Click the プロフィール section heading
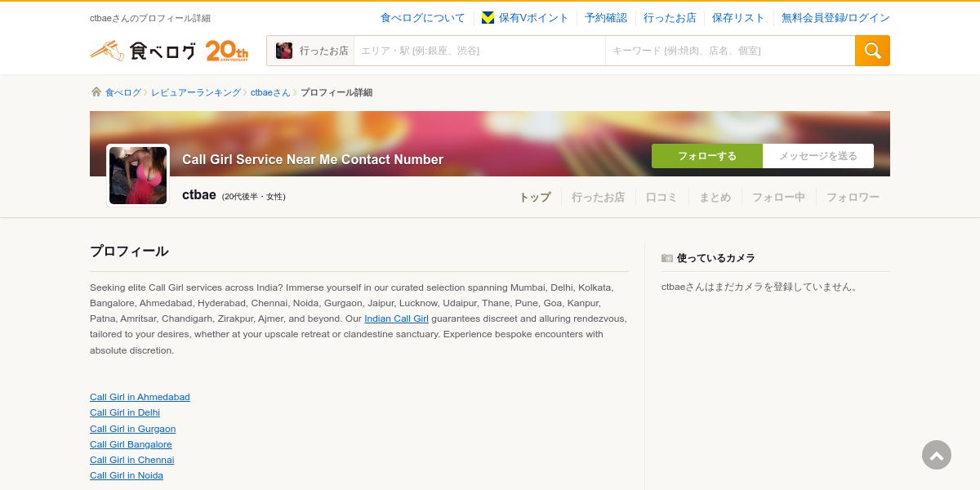This screenshot has width=980, height=490. pyautogui.click(x=129, y=252)
